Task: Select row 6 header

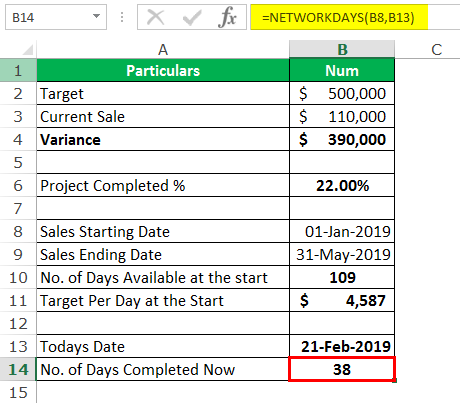Action: point(18,185)
